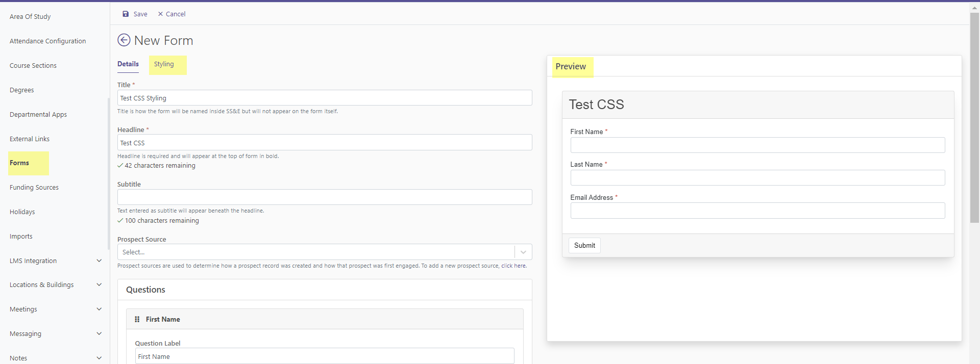Image resolution: width=980 pixels, height=364 pixels.
Task: Click the 'New Form' page title
Action: [163, 40]
